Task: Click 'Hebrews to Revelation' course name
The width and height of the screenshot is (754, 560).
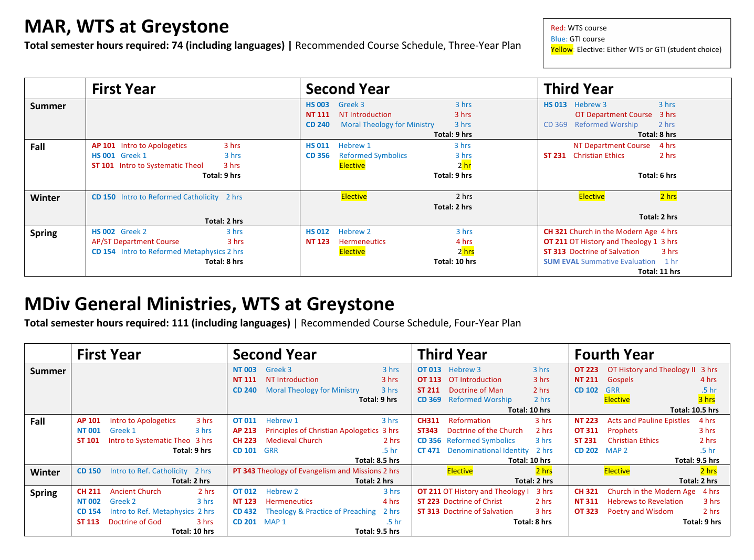Action: 645,502
